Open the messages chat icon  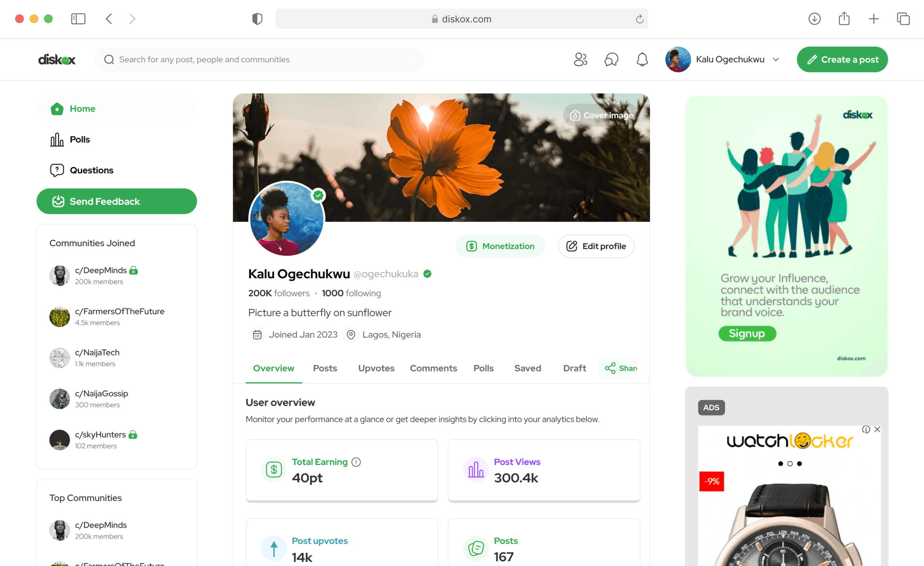tap(611, 59)
